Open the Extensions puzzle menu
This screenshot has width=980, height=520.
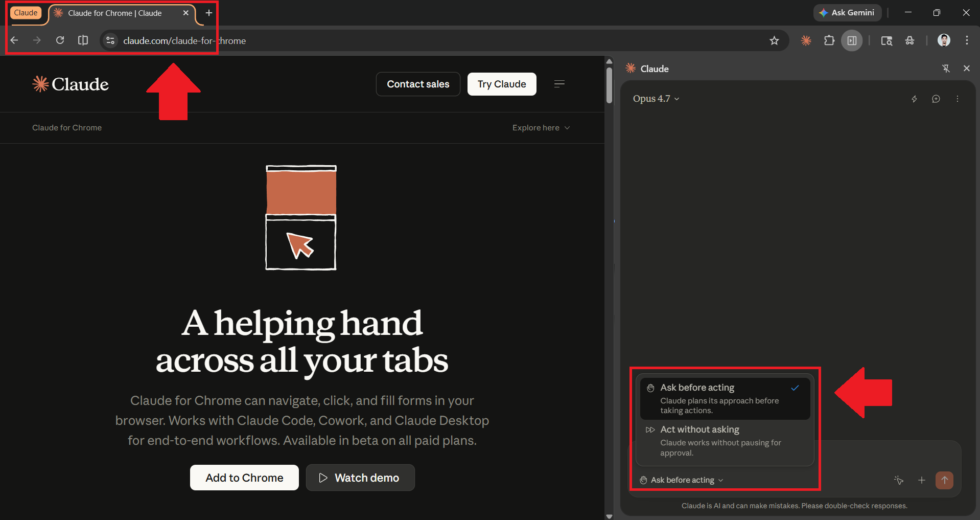tap(829, 40)
